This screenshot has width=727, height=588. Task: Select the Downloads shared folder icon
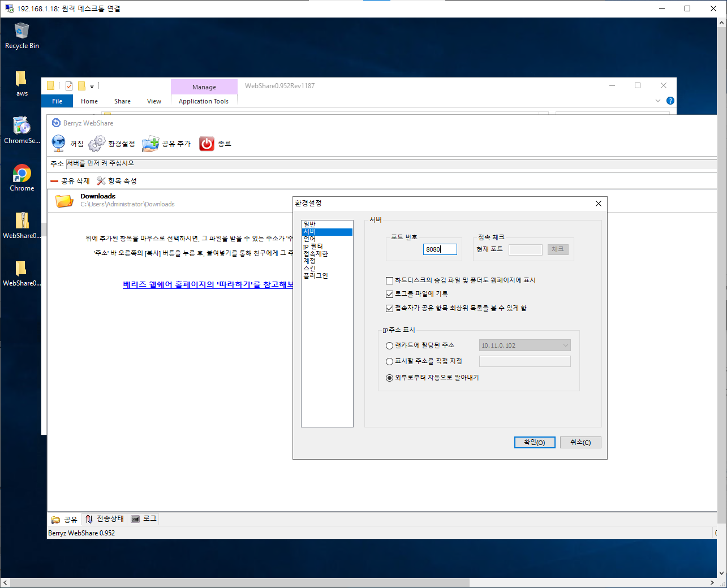64,200
